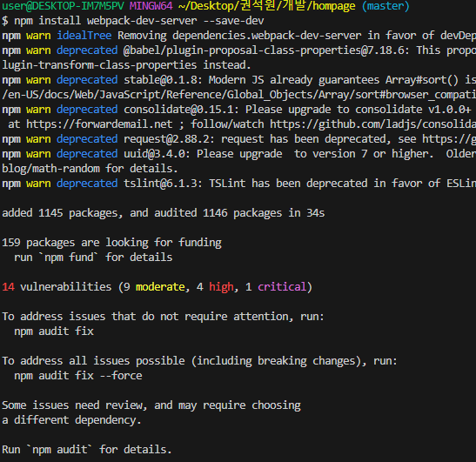Image resolution: width=476 pixels, height=462 pixels.
Task: Click 'blog/math-random for details.' line
Action: (90, 169)
